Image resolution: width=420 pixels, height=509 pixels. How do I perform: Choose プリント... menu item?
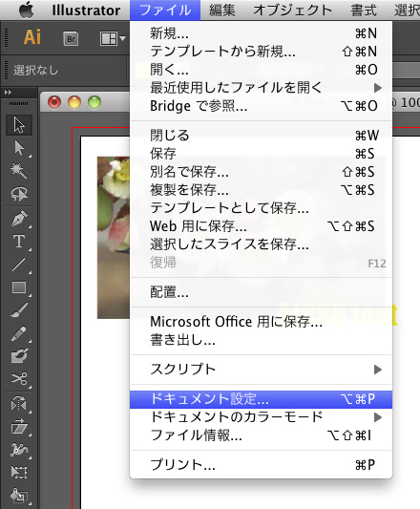tap(261, 465)
